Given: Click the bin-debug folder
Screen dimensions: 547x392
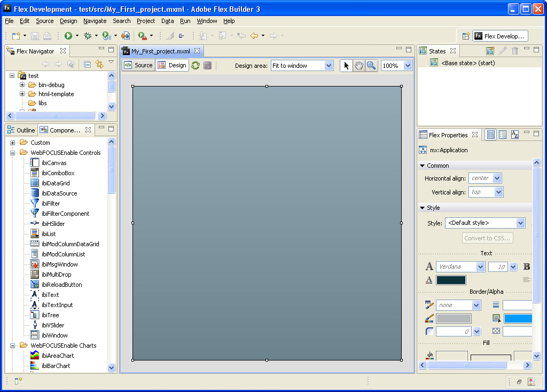Looking at the screenshot, I should [x=51, y=85].
